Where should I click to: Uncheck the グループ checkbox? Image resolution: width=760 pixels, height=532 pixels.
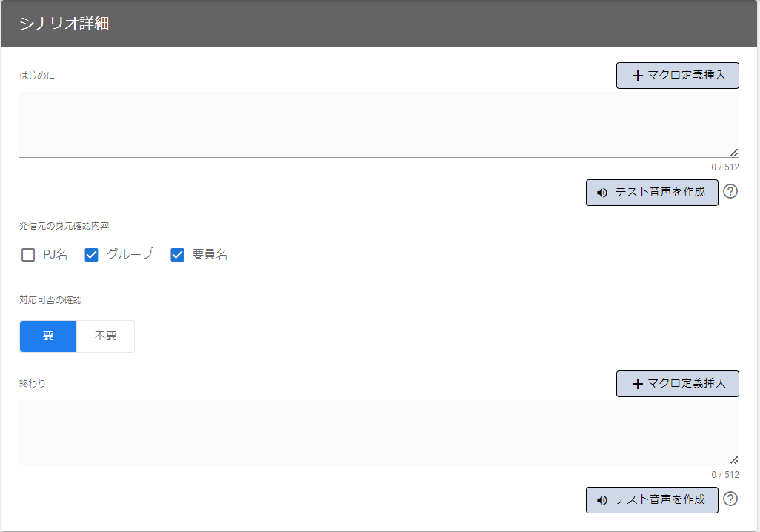pos(92,255)
